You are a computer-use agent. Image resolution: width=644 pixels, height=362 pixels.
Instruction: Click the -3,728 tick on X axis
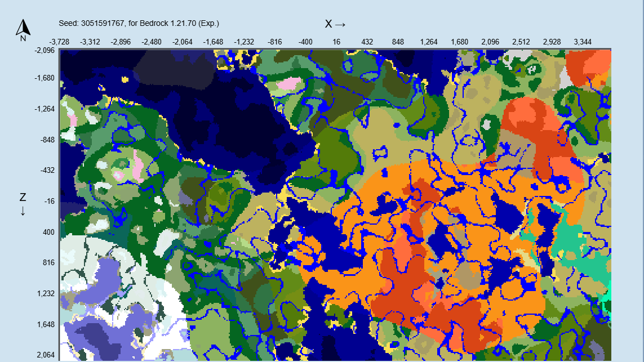tap(59, 42)
